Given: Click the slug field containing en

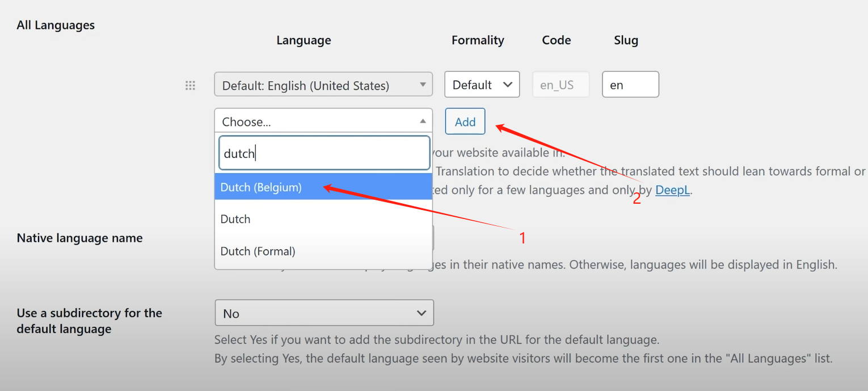Looking at the screenshot, I should 630,85.
